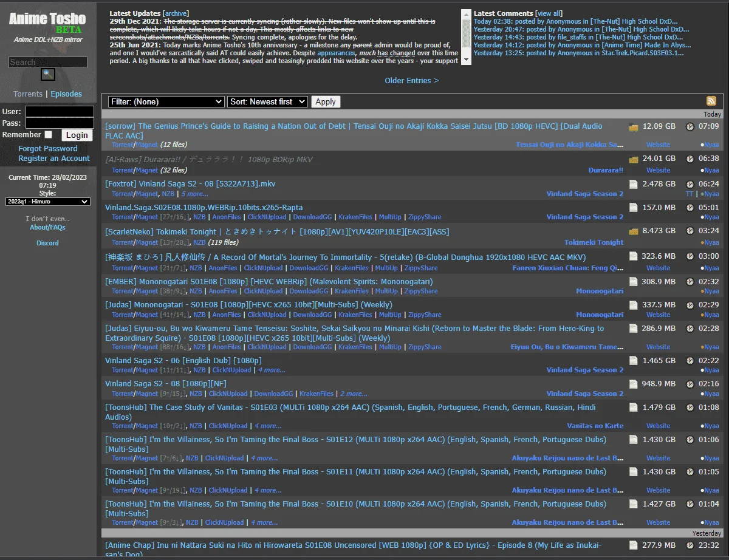The image size is (729, 560).
Task: Click file icon next to 286.9 MB
Action: [x=634, y=329]
